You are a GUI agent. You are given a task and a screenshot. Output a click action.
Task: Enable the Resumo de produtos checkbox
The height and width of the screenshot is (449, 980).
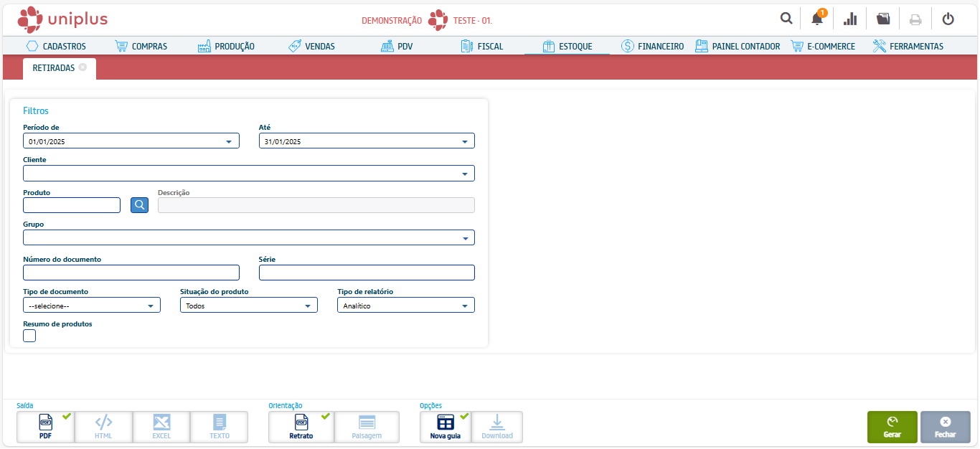(29, 336)
